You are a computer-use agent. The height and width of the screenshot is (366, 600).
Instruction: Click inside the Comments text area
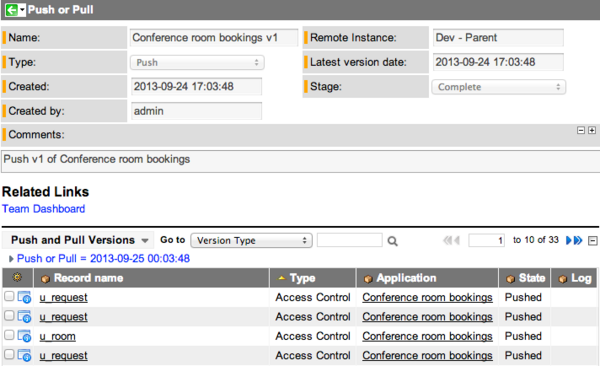tap(301, 161)
